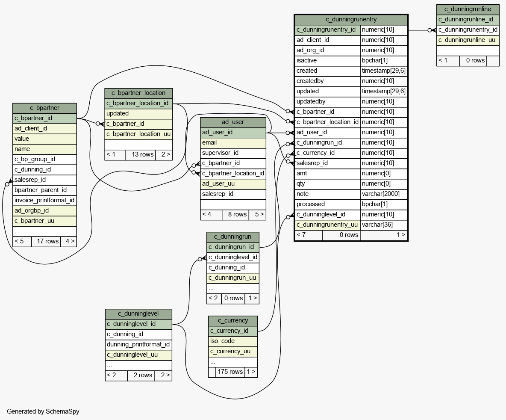Viewport: 506px width, 420px height.
Task: Expand the c_dunningrunline ellipsis row
Action: (x=468, y=50)
